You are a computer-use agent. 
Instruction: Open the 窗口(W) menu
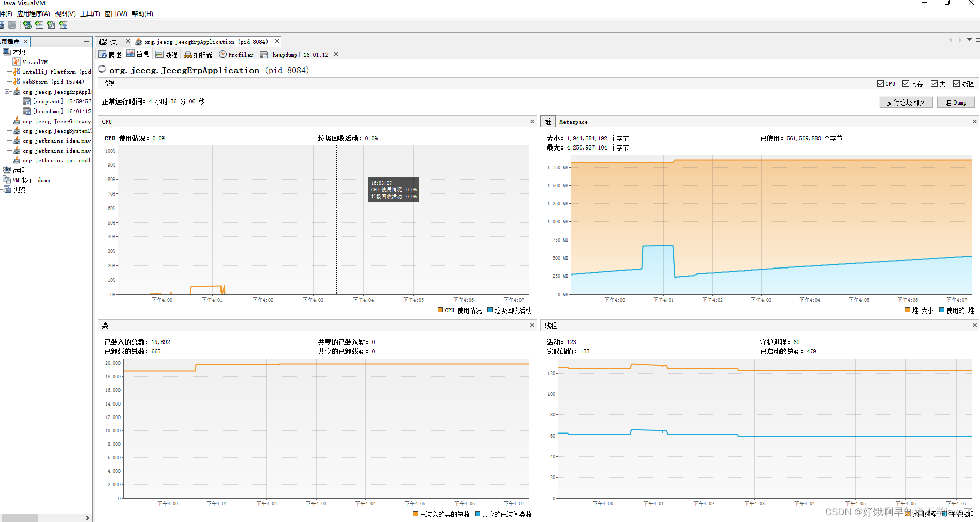(x=115, y=14)
